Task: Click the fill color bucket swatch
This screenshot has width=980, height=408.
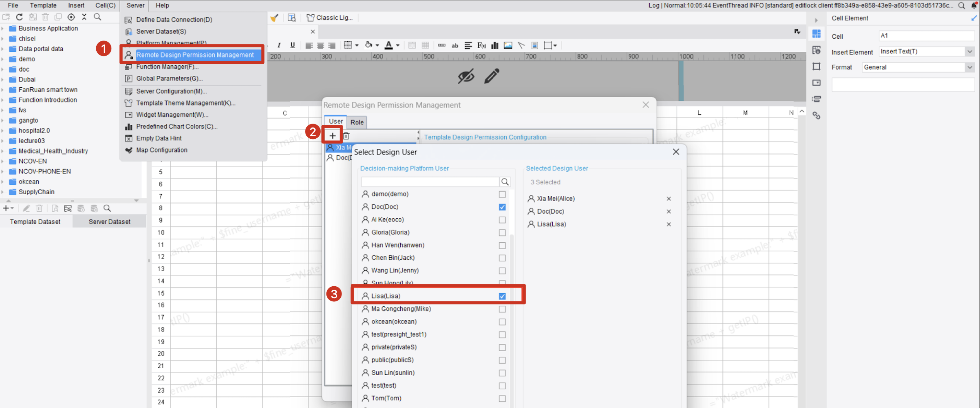Action: (x=369, y=46)
